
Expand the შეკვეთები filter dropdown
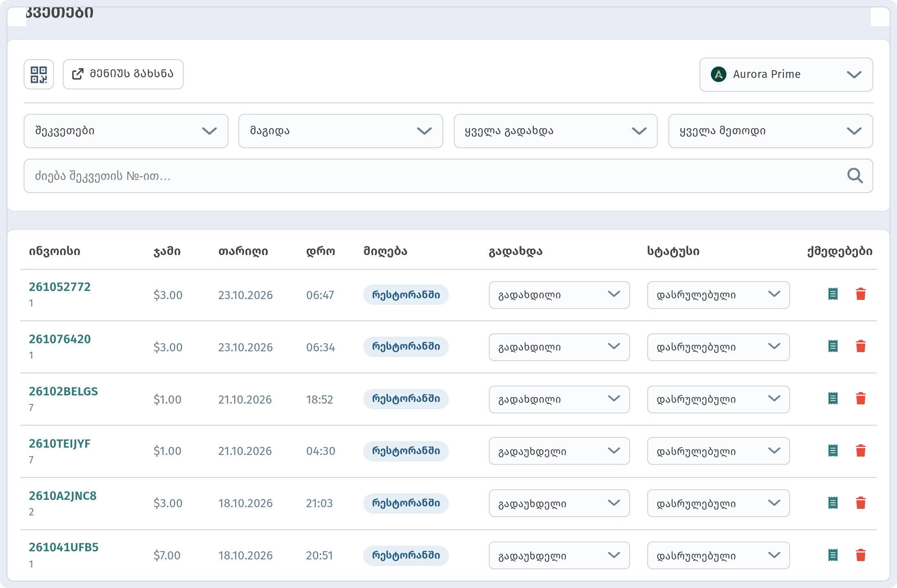(126, 131)
